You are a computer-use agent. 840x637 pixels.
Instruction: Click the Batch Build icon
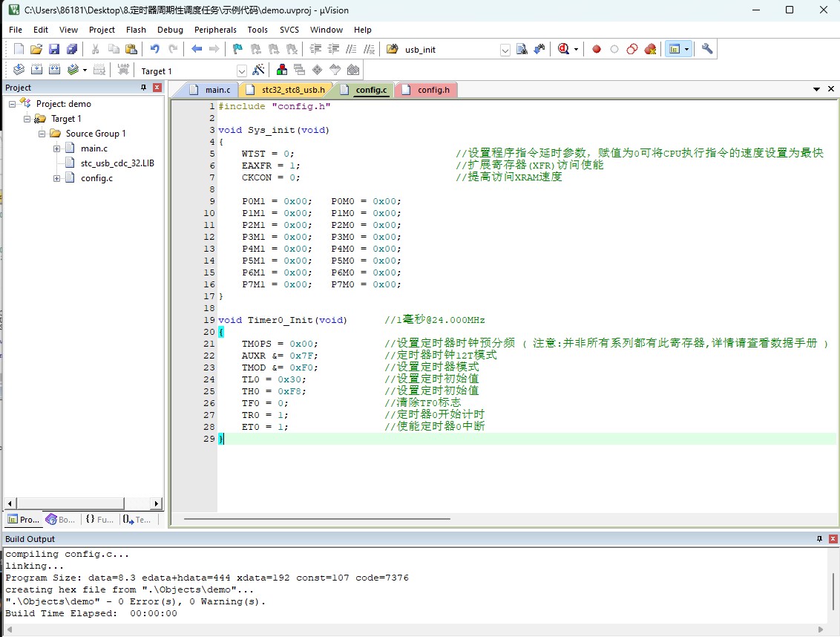click(x=73, y=70)
